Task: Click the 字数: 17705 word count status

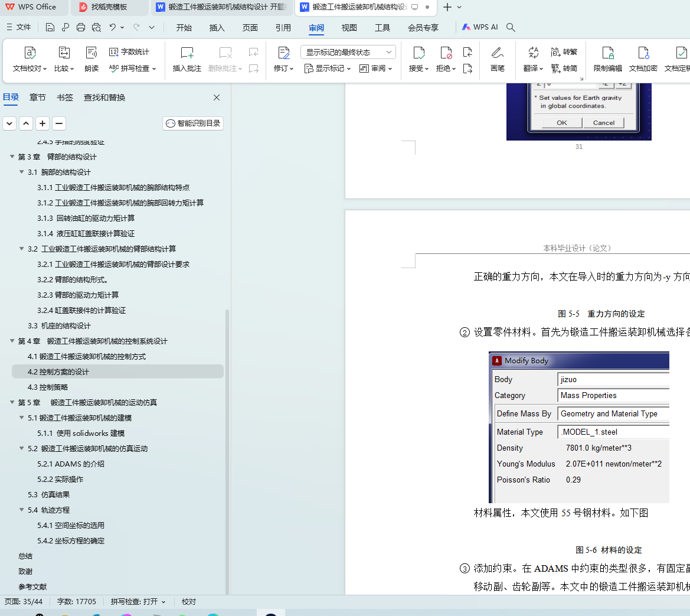Action: 76,601
